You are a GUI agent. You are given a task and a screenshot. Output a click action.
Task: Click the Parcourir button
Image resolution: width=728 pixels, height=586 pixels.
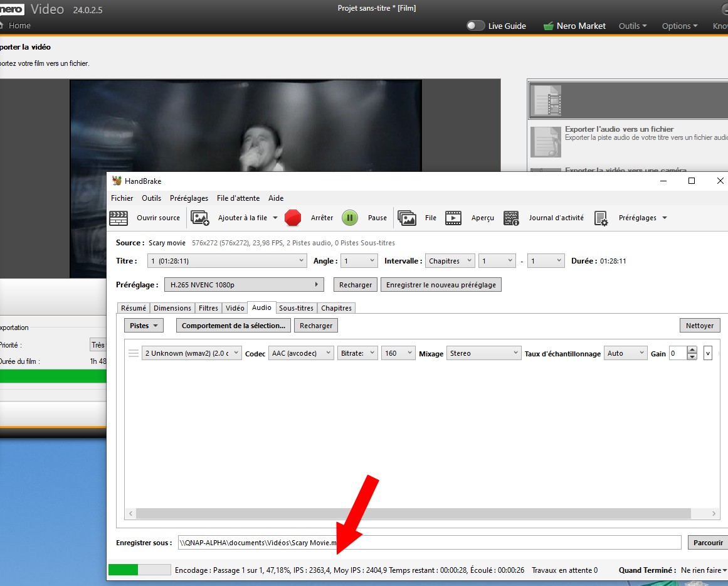pyautogui.click(x=708, y=543)
